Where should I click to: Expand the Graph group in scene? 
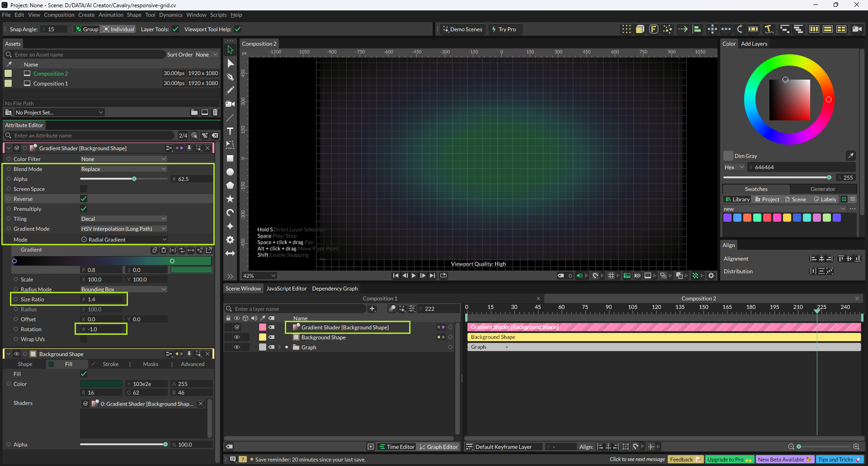click(x=279, y=347)
